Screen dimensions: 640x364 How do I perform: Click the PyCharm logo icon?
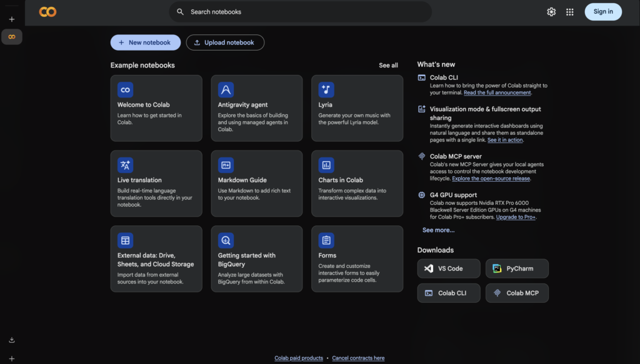click(497, 268)
